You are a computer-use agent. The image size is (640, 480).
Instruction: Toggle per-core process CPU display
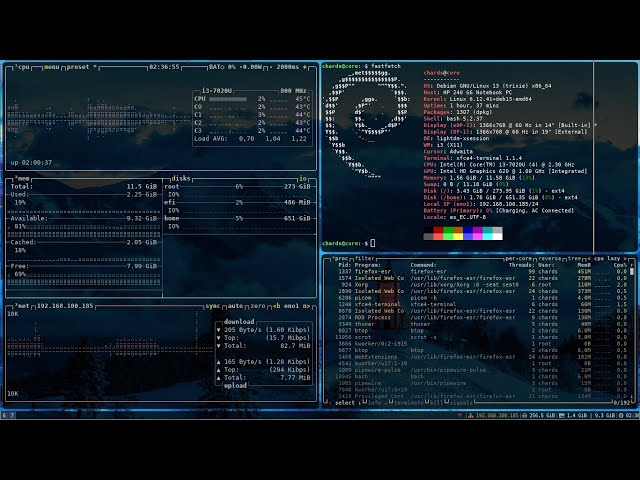coord(518,258)
